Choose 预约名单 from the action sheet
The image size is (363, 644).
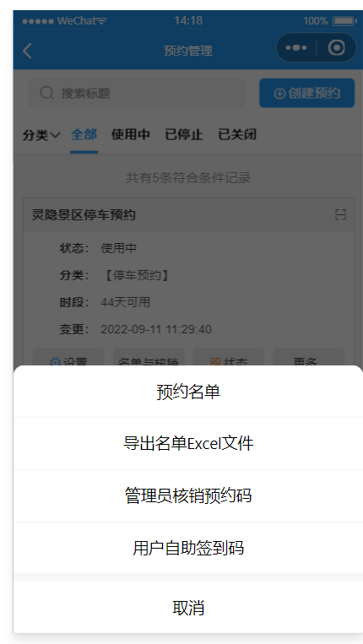[x=188, y=392]
